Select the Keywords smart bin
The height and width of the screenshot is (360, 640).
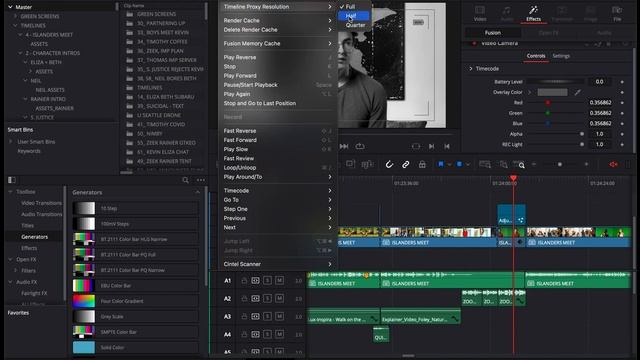[x=29, y=151]
